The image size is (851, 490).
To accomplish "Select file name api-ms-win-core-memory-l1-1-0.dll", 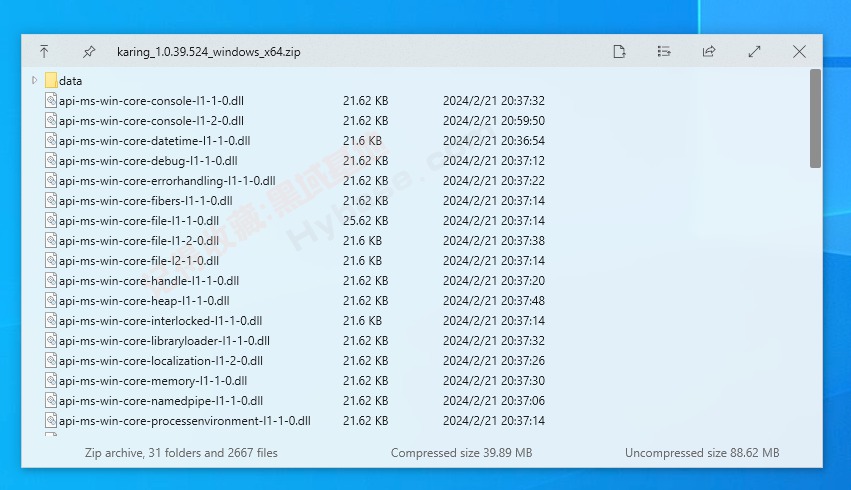I will (x=153, y=381).
